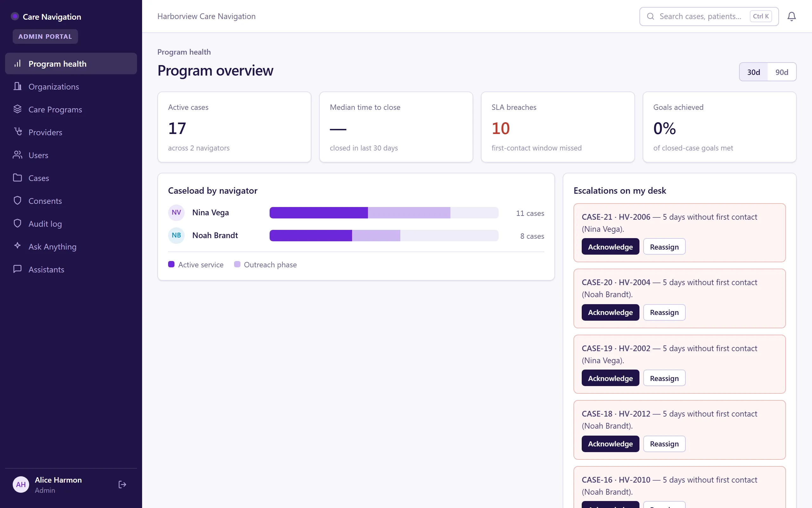Click the sign out icon beside Alice Harmon
The image size is (812, 508).
click(x=122, y=485)
